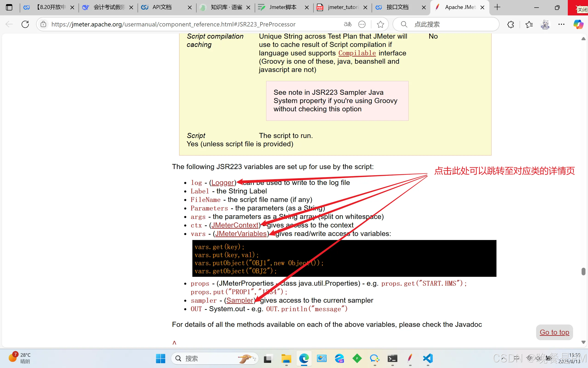Open Visual Studio Code from taskbar
Screen dimensions: 588x368
428,358
